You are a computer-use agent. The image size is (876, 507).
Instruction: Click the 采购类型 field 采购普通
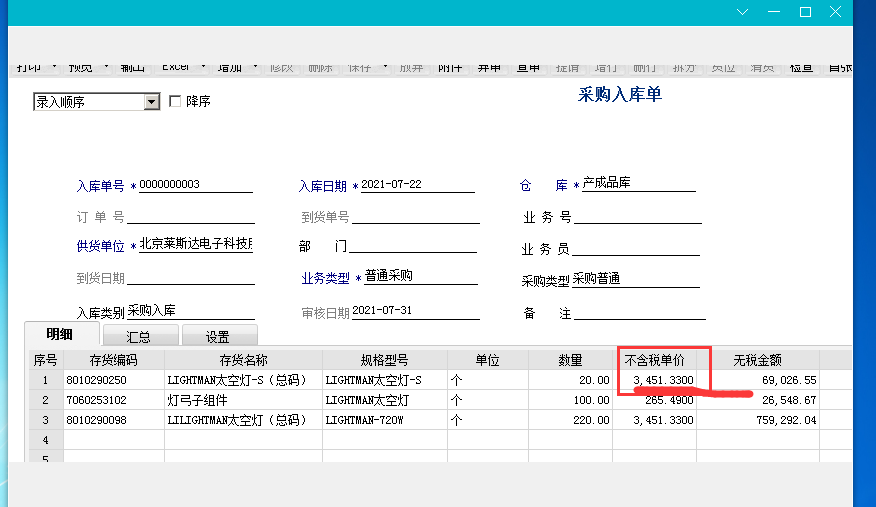[x=636, y=279]
